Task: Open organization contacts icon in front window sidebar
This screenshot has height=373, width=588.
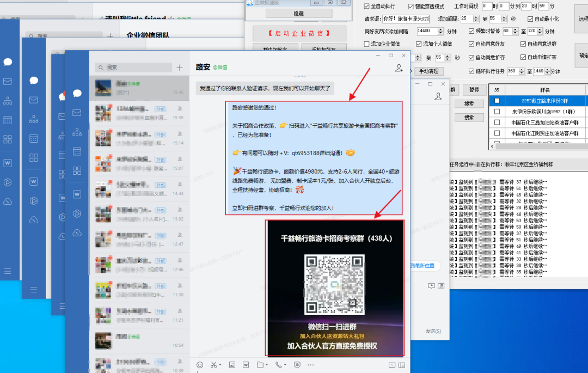Action: coord(77,132)
